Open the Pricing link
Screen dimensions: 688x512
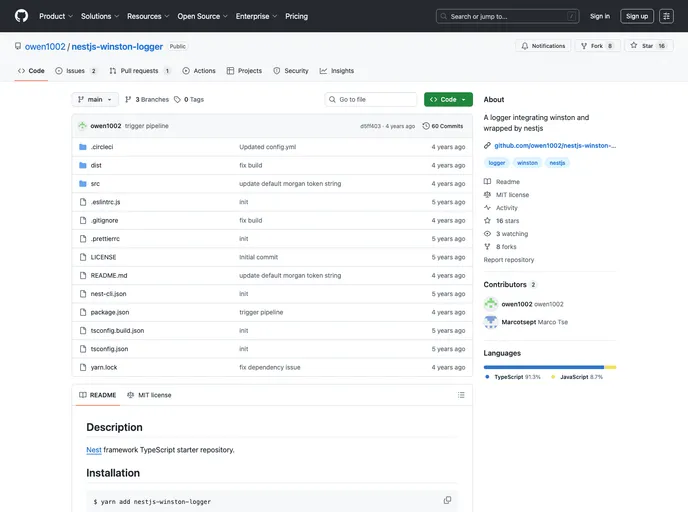tap(296, 16)
